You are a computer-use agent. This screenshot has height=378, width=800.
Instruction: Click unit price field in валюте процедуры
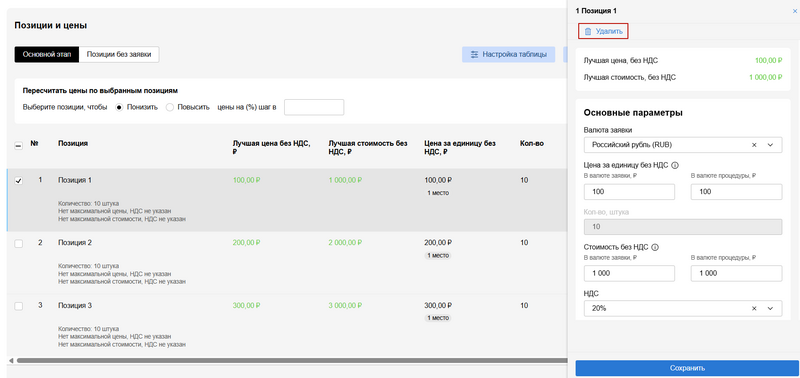click(736, 192)
